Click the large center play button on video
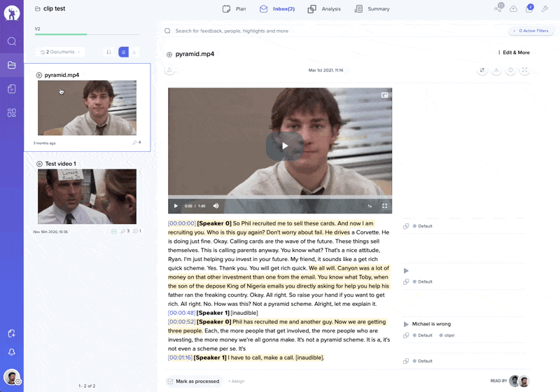This screenshot has width=560, height=392. pos(285,146)
